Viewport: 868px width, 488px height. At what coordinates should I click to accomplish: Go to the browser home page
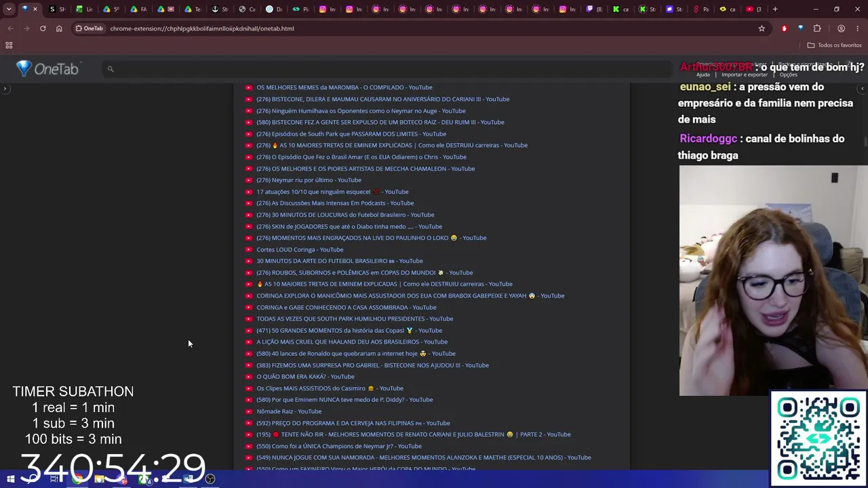59,28
